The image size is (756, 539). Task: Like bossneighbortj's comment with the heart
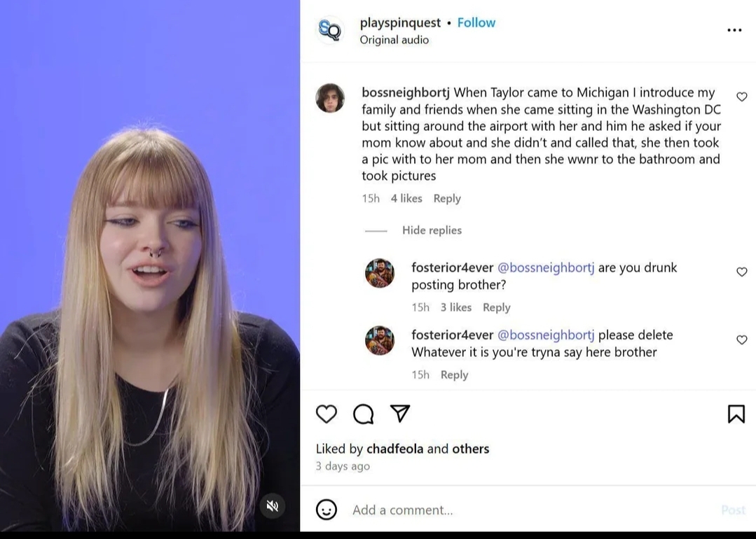pos(741,97)
